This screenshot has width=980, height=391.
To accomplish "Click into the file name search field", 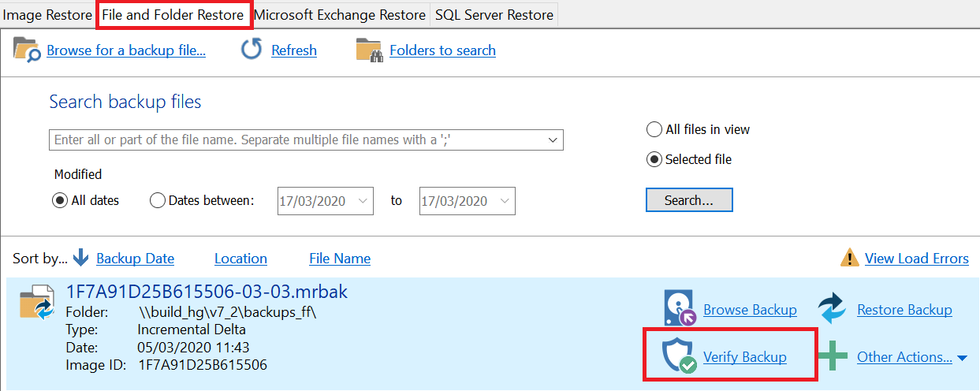I will click(x=298, y=140).
